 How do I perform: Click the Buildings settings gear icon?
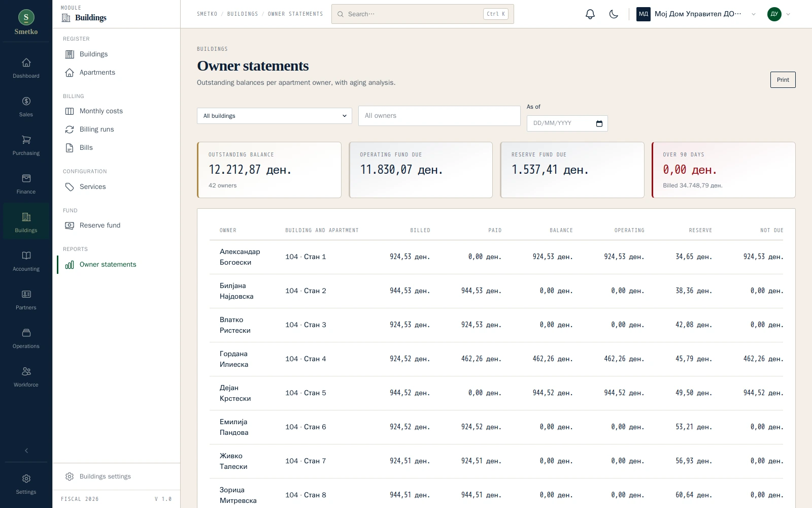pos(70,477)
